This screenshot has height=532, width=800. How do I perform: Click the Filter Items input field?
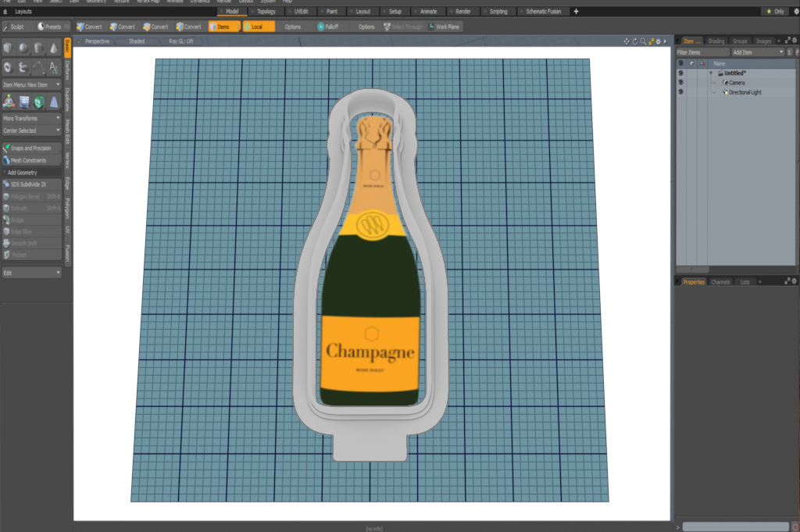[x=701, y=52]
